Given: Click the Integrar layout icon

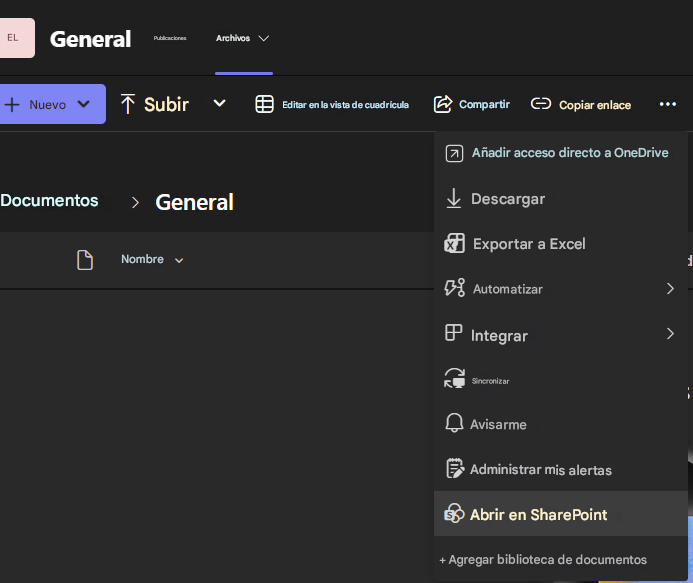Looking at the screenshot, I should pos(453,332).
